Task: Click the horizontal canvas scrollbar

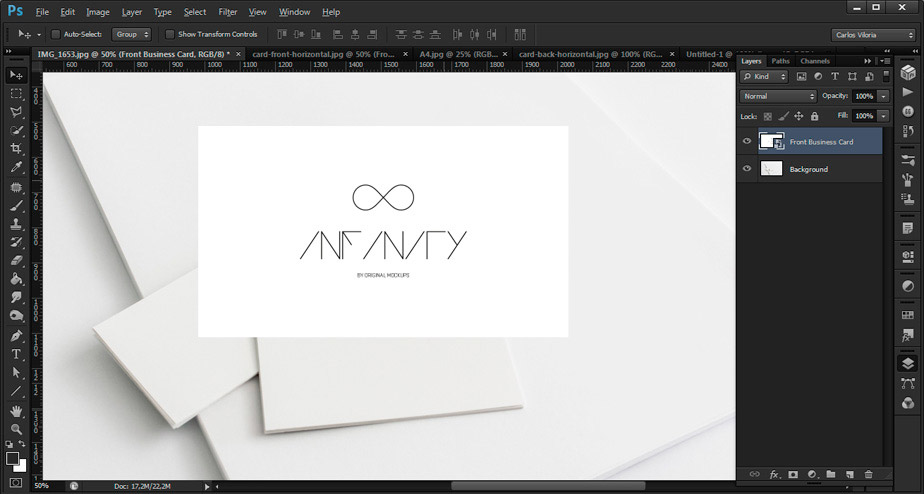Action: tap(548, 486)
